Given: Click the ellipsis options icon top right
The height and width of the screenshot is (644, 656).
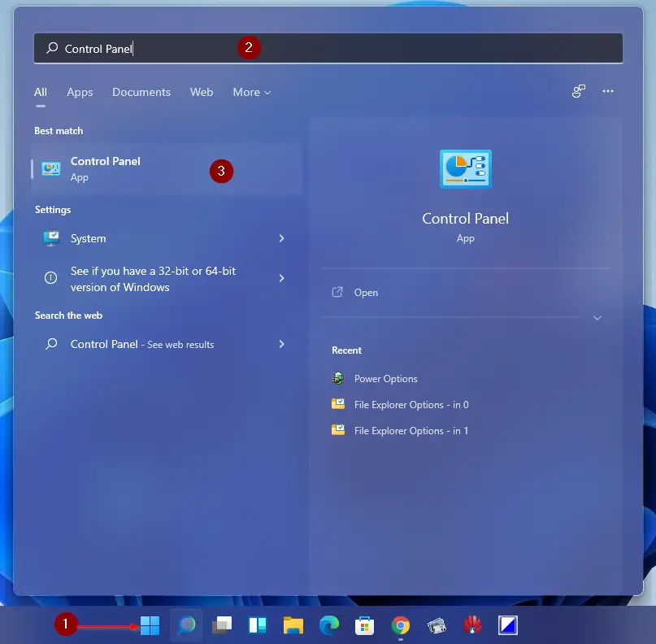Looking at the screenshot, I should point(608,92).
